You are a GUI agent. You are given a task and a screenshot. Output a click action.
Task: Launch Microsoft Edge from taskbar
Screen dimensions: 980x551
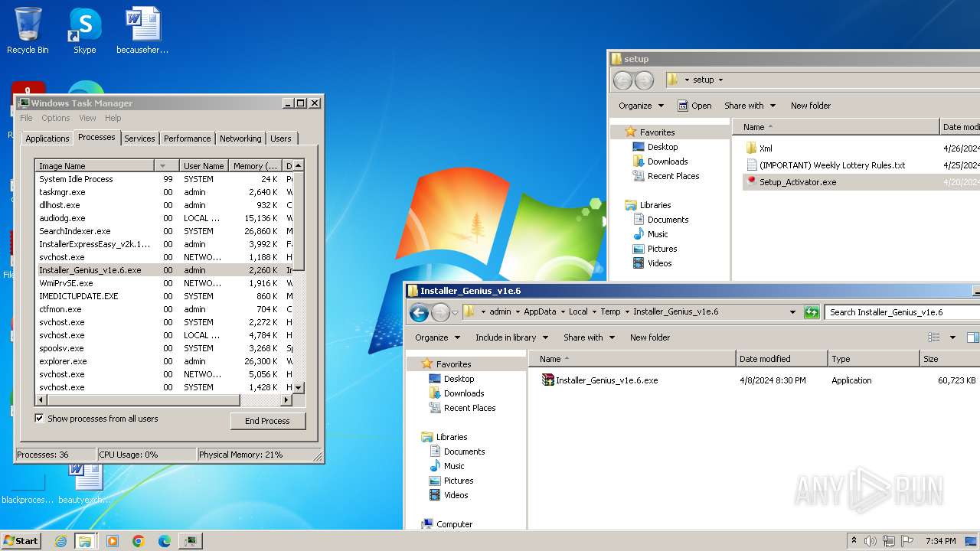165,541
